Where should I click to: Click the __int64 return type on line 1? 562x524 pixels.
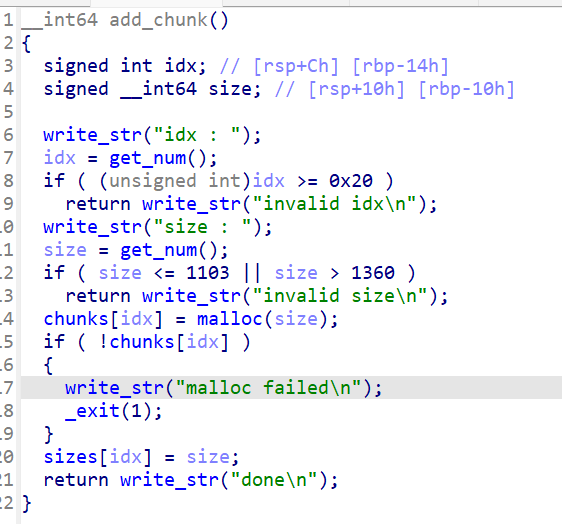coord(59,20)
